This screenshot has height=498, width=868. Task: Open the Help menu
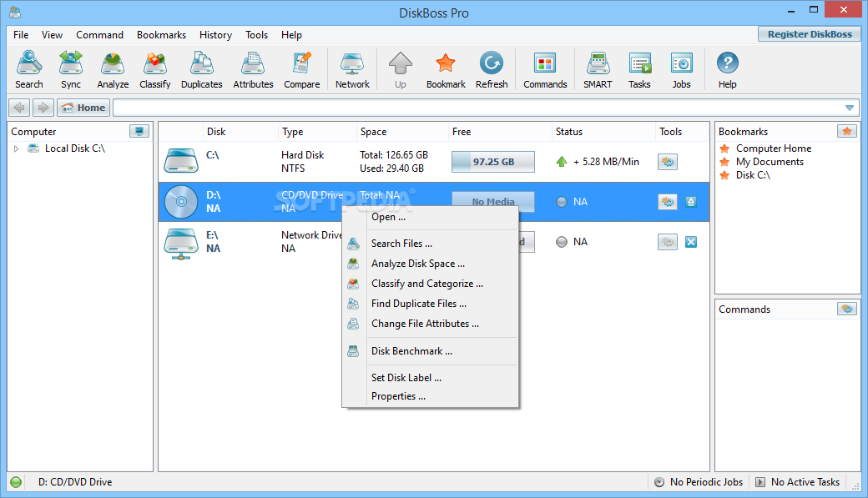pos(291,35)
